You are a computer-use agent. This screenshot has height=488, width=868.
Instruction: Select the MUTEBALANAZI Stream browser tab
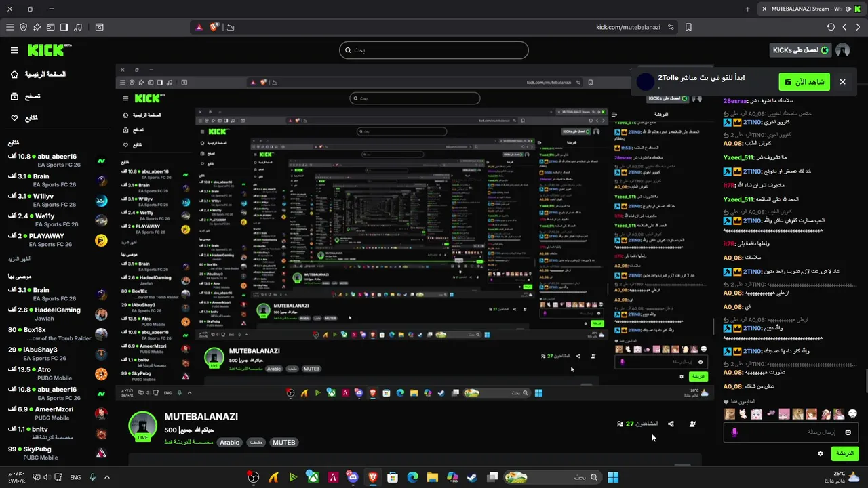tap(811, 9)
